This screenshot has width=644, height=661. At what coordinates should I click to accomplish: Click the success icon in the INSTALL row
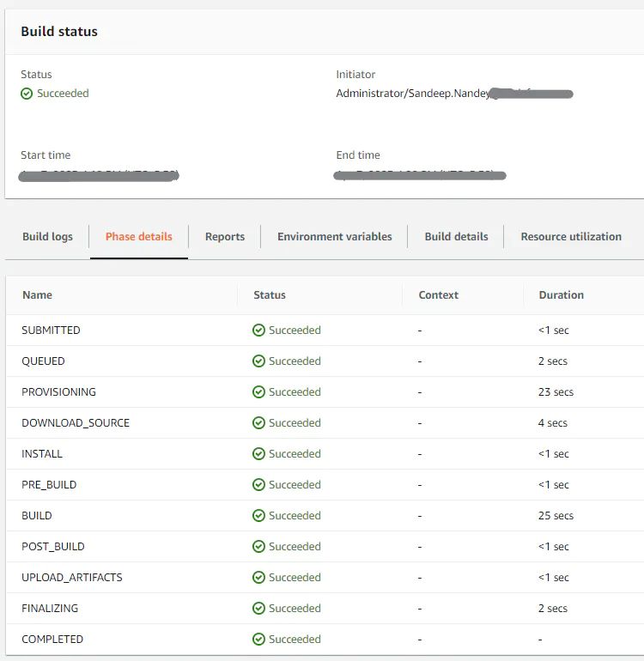[258, 454]
